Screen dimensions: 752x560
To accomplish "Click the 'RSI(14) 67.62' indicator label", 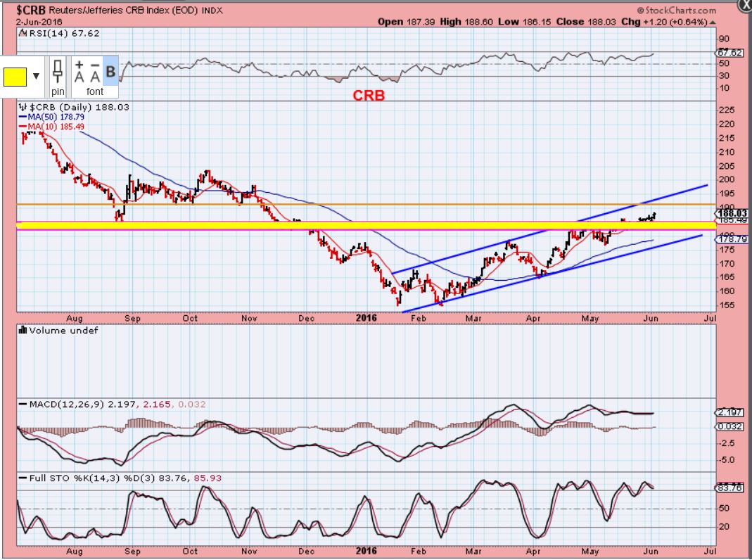I will [x=64, y=33].
